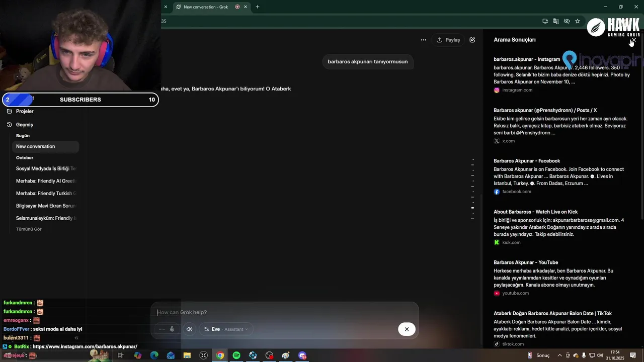This screenshot has width=644, height=362.
Task: Open Projeler in the sidebar
Action: coord(25,111)
